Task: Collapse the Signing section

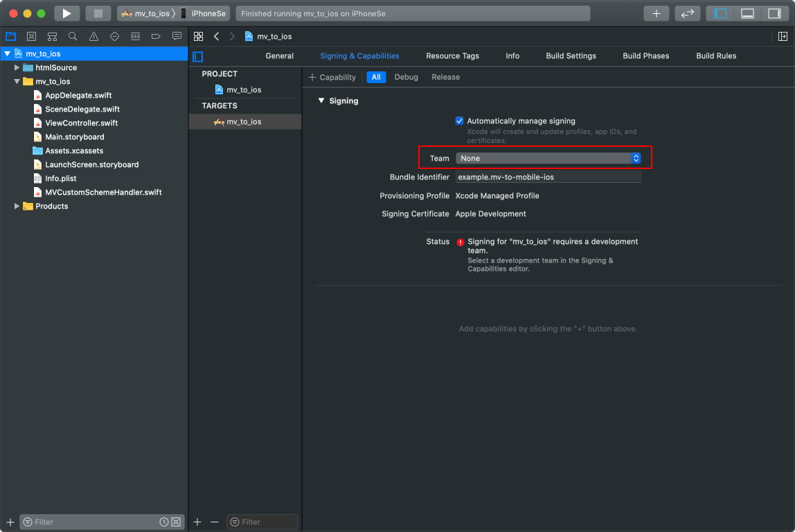Action: (x=321, y=100)
